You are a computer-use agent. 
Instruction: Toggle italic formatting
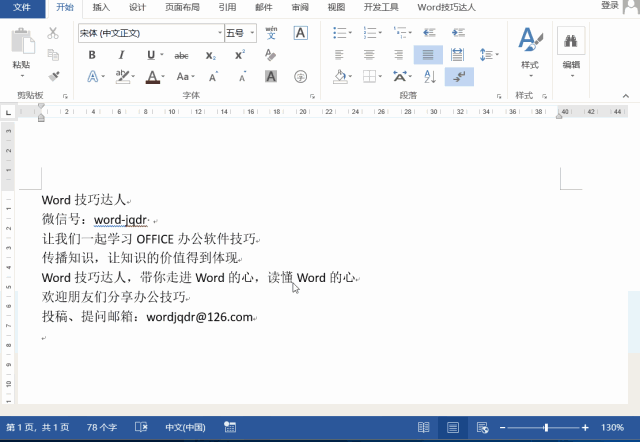click(121, 55)
